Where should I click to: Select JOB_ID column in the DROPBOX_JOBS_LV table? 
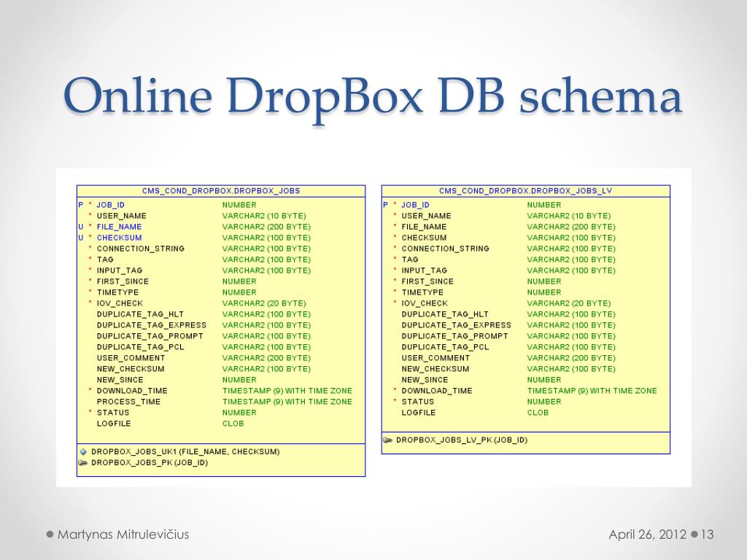(415, 205)
